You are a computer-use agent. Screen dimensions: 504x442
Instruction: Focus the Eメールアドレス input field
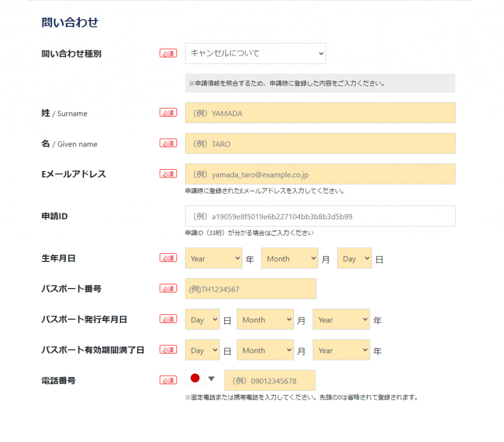320,174
